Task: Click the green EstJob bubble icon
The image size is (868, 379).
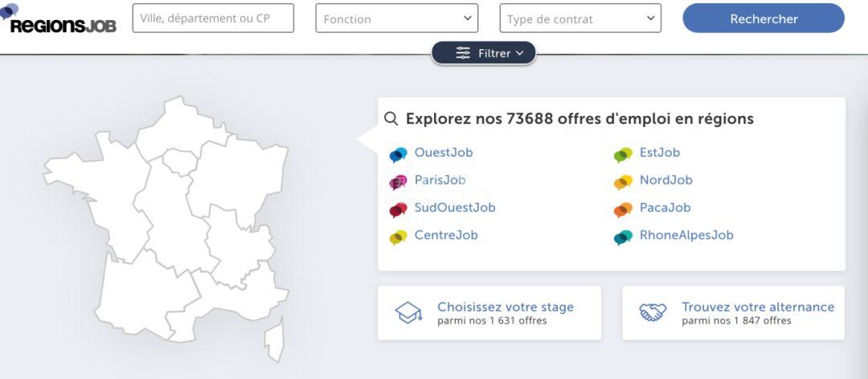Action: point(624,154)
